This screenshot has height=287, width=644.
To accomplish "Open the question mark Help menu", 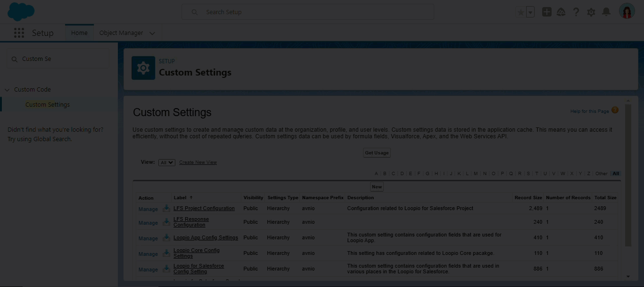I will [576, 12].
